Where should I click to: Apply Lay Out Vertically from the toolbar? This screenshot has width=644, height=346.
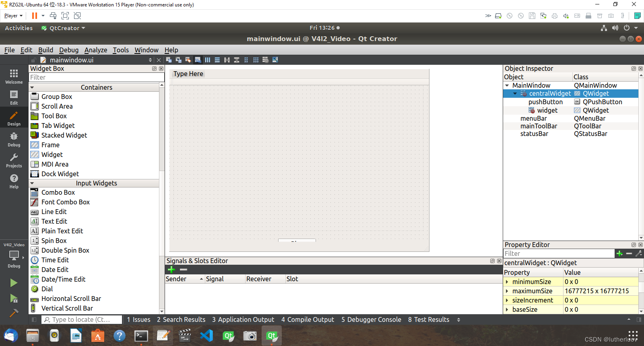[217, 60]
